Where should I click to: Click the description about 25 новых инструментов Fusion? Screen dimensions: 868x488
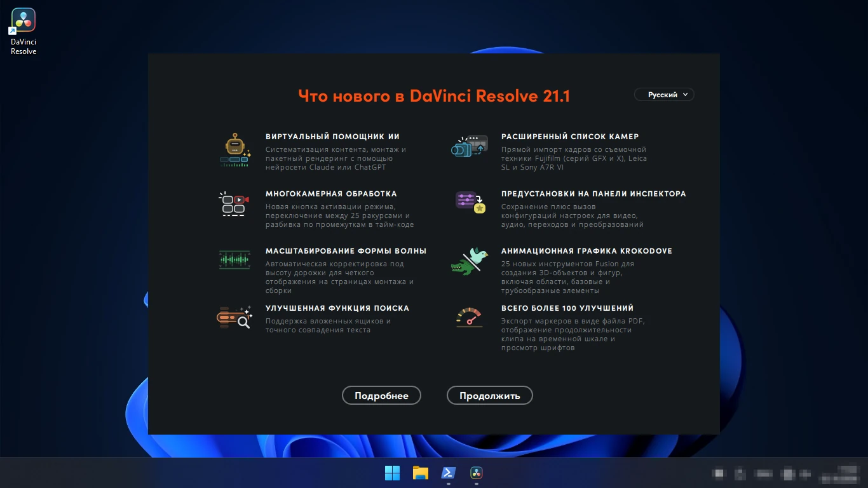click(567, 277)
